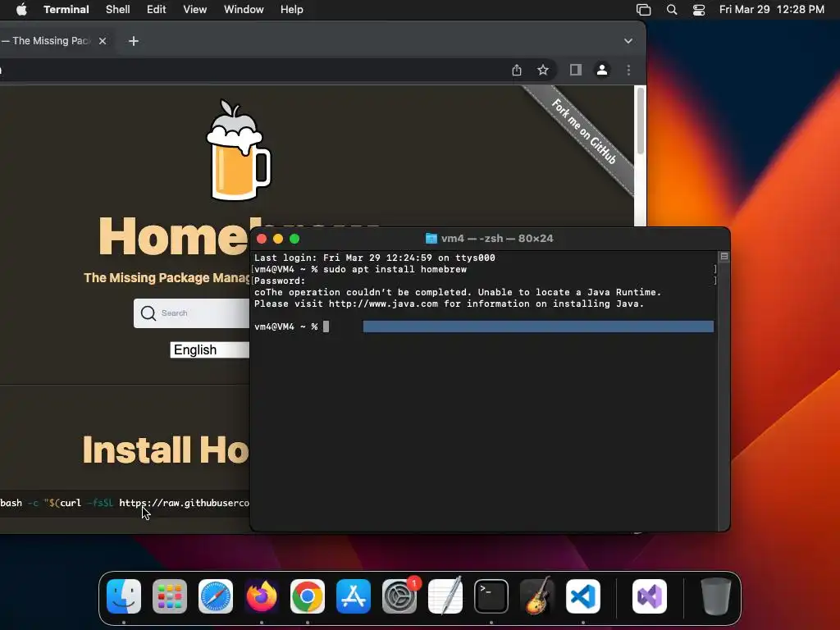Click the Fork me on GitHub ribbon
The image size is (840, 630).
[x=584, y=132]
